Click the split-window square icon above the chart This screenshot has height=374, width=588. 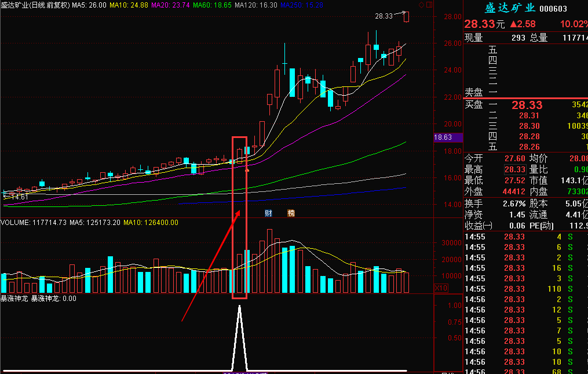click(x=429, y=5)
